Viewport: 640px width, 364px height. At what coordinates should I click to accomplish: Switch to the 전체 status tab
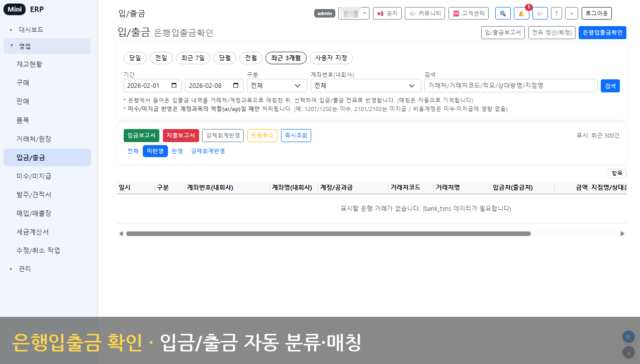(x=133, y=151)
